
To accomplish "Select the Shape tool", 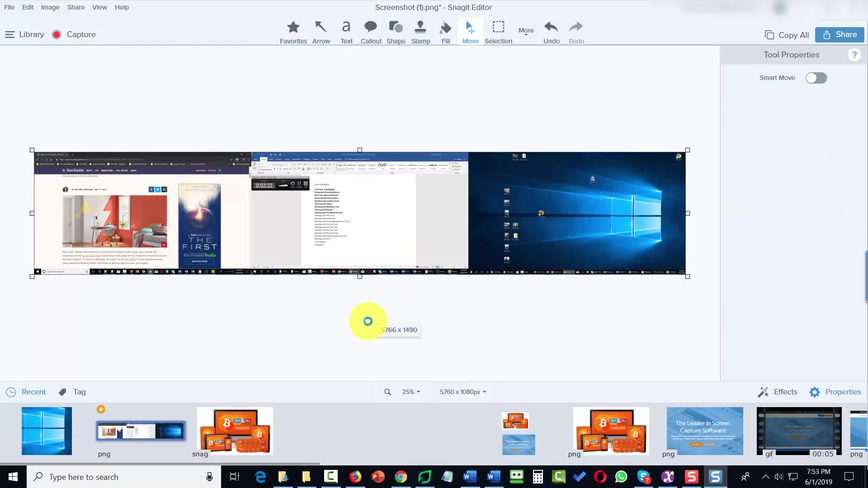I will coord(396,33).
